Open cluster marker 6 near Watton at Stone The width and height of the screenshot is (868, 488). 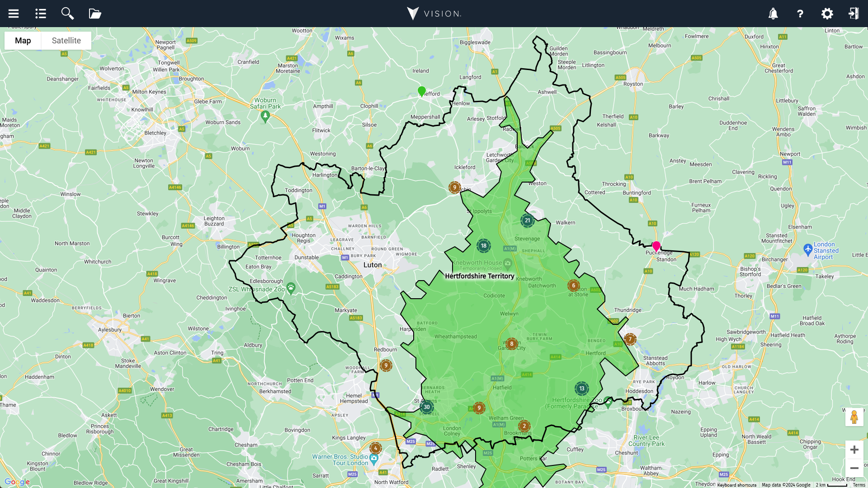pos(574,286)
